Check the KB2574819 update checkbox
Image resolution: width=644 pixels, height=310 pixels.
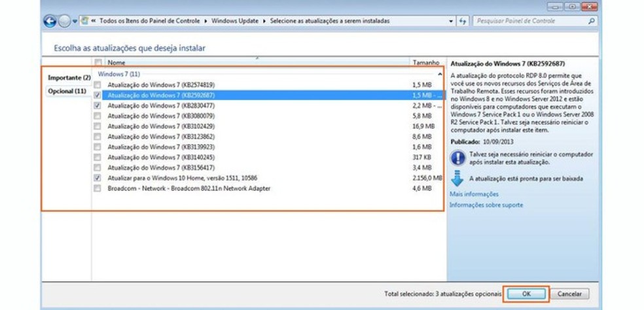(98, 85)
